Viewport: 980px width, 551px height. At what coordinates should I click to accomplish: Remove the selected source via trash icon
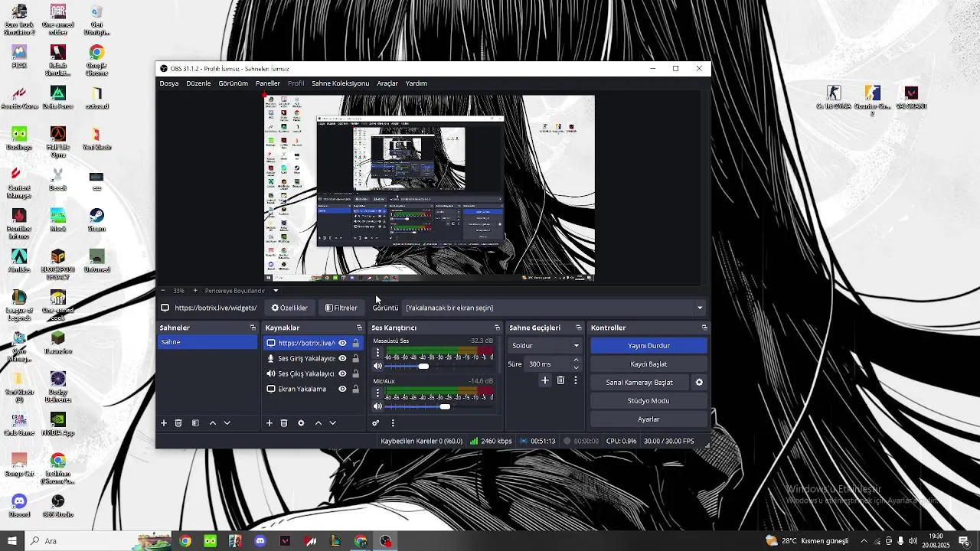click(x=284, y=423)
